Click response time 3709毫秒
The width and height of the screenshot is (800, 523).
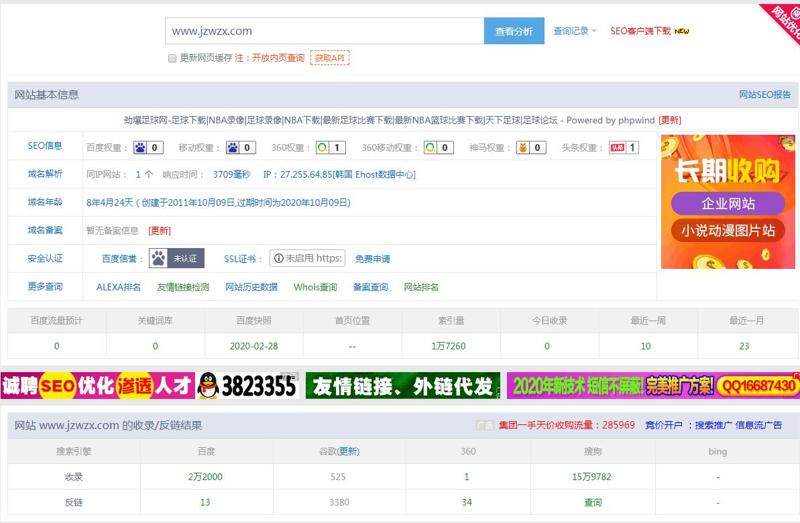[x=232, y=175]
